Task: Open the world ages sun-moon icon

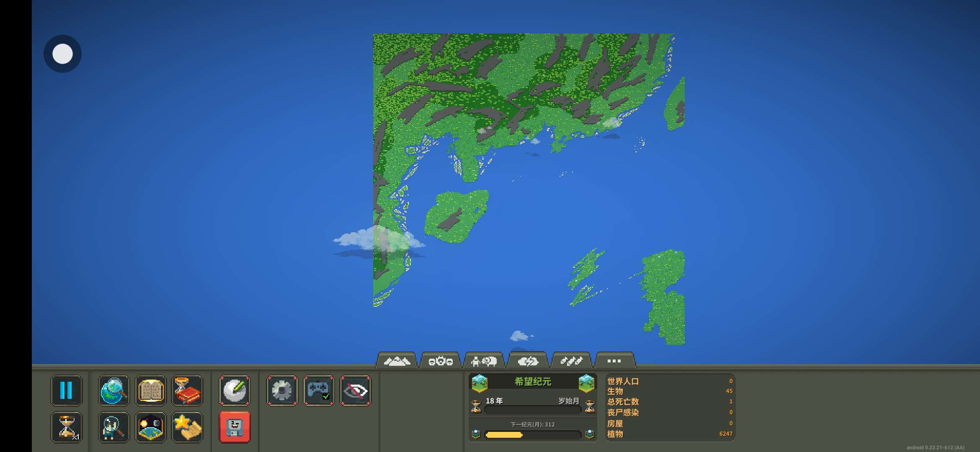Action: click(150, 427)
